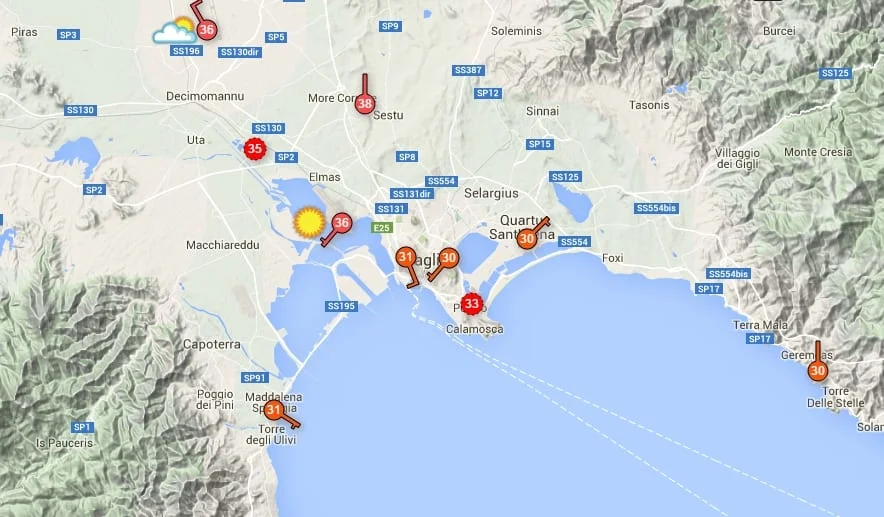Screen dimensions: 884x517
Task: Select the 35 temperature marker near Uta
Action: [x=255, y=149]
